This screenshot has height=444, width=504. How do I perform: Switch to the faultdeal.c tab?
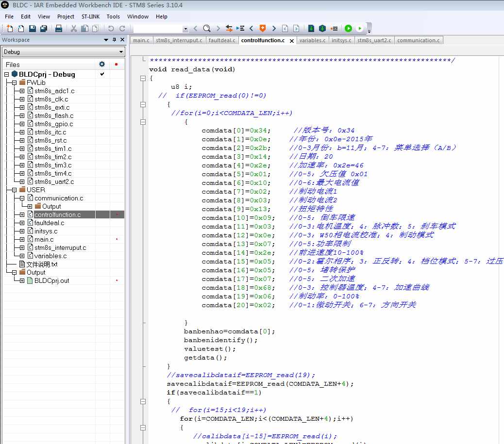[222, 40]
